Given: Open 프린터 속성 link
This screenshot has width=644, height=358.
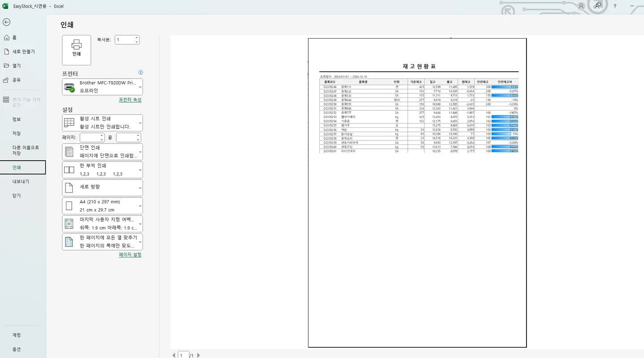Looking at the screenshot, I should click(x=130, y=100).
